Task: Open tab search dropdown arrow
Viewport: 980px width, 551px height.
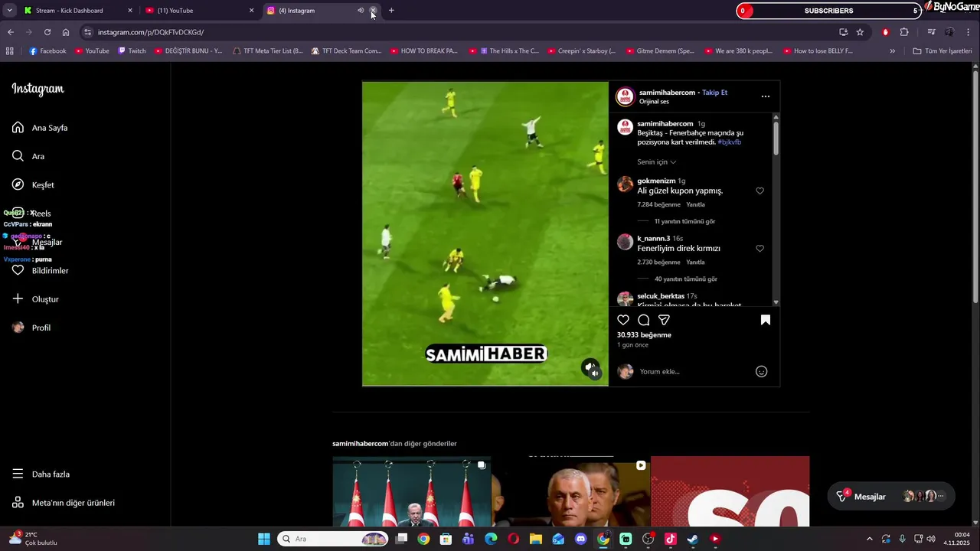Action: [x=9, y=11]
